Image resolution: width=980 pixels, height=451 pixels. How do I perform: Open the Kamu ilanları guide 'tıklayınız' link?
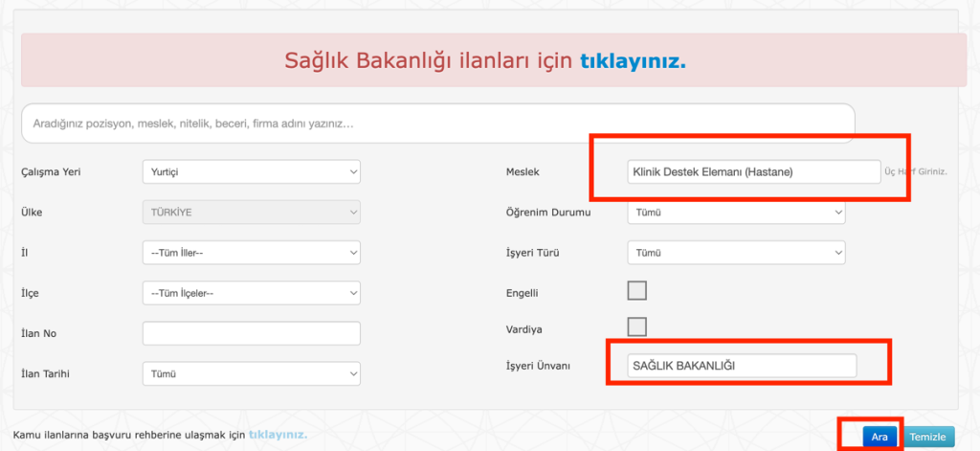[x=278, y=435]
